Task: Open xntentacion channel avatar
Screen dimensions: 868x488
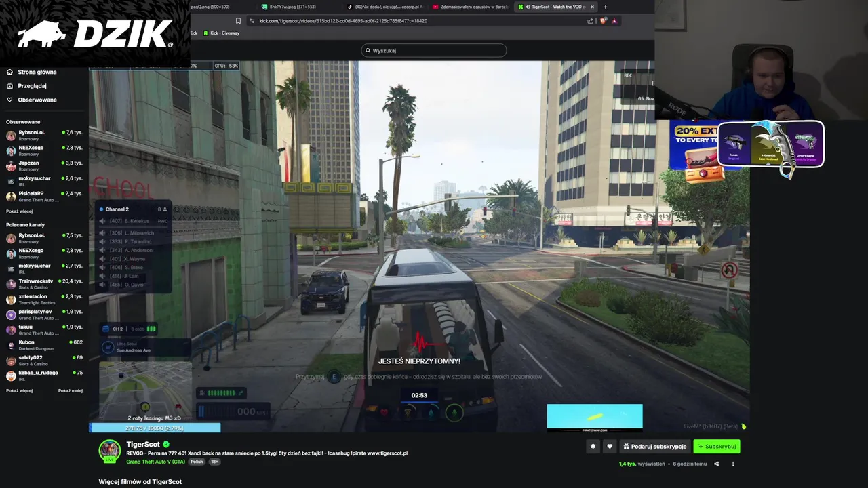Action: point(11,300)
